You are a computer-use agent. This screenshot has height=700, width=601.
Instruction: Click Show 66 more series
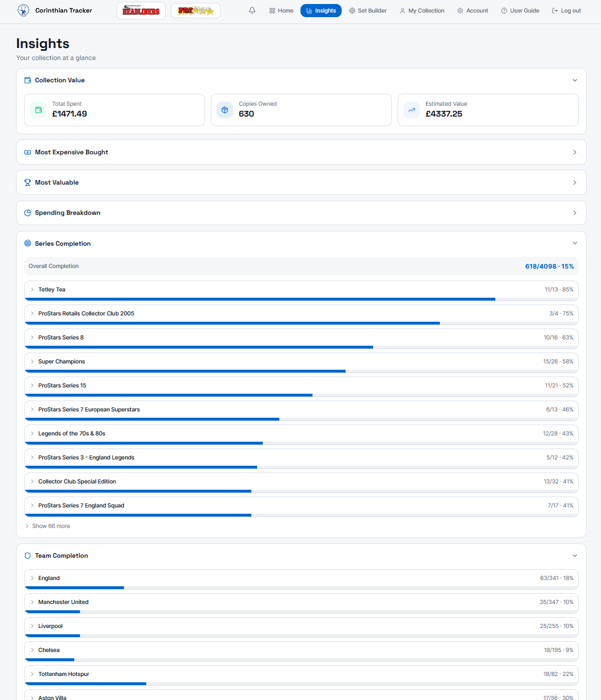pos(47,526)
